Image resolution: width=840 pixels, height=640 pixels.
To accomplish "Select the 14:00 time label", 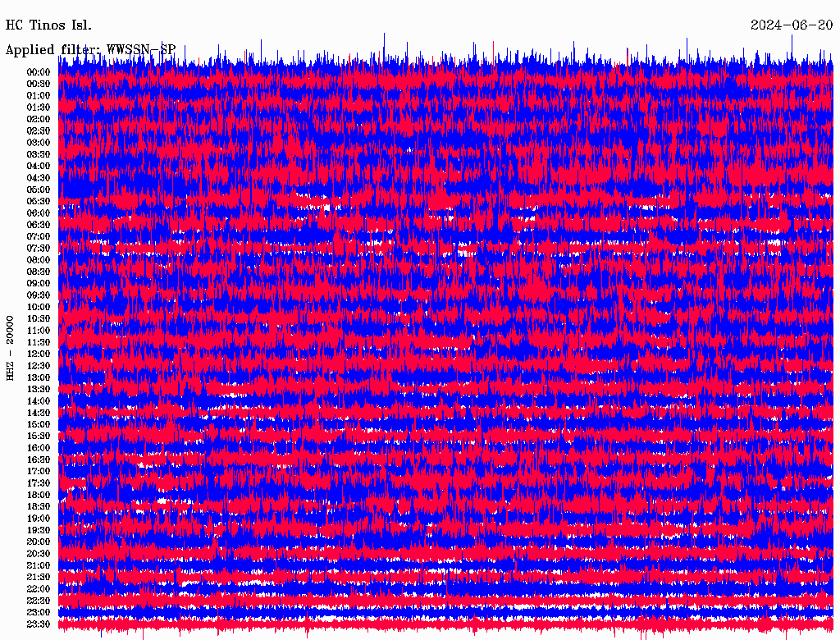I will point(39,401).
